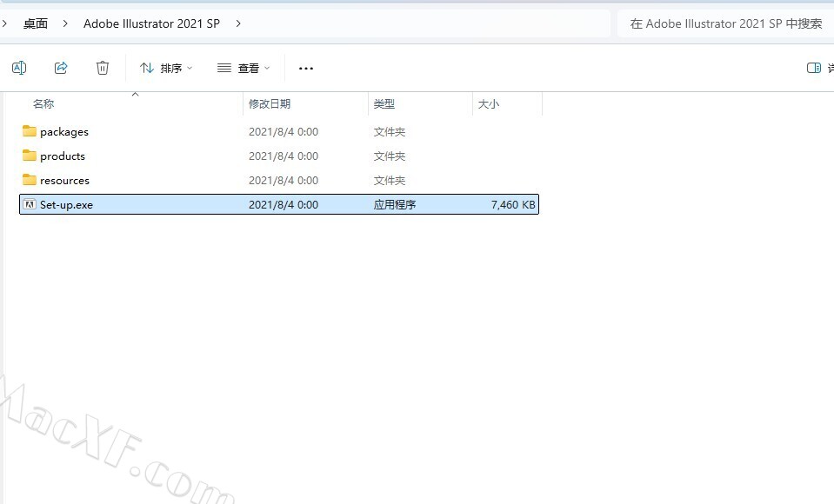Open the 查看 view dropdown
This screenshot has height=504, width=834.
(244, 68)
